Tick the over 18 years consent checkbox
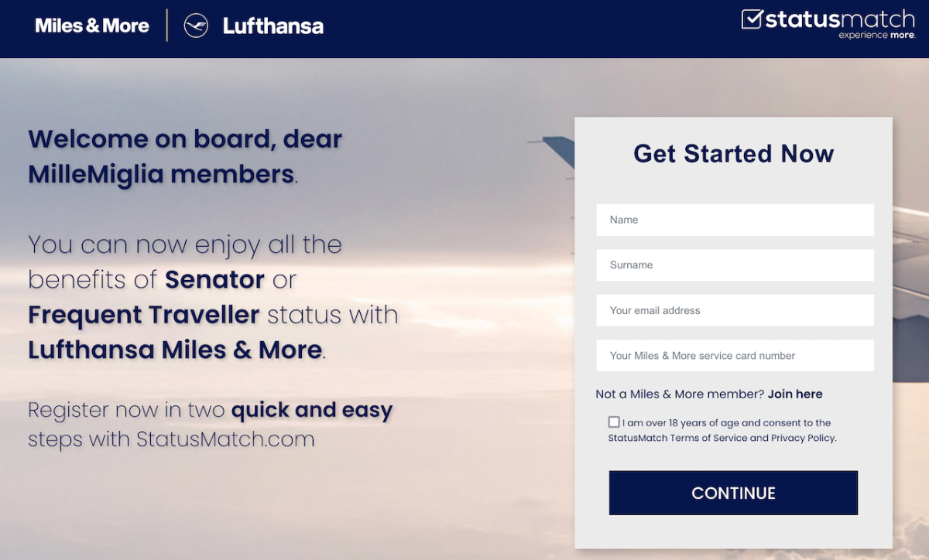Screen dimensions: 929x560 (x=614, y=422)
